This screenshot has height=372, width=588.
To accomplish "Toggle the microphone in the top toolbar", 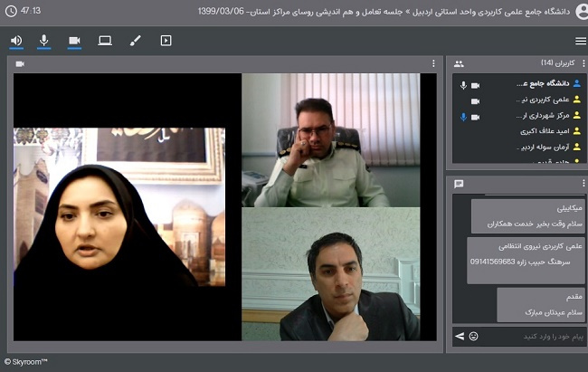I will tap(43, 41).
